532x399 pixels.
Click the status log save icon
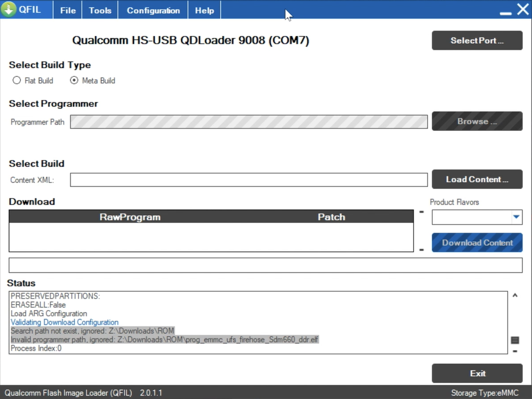515,340
